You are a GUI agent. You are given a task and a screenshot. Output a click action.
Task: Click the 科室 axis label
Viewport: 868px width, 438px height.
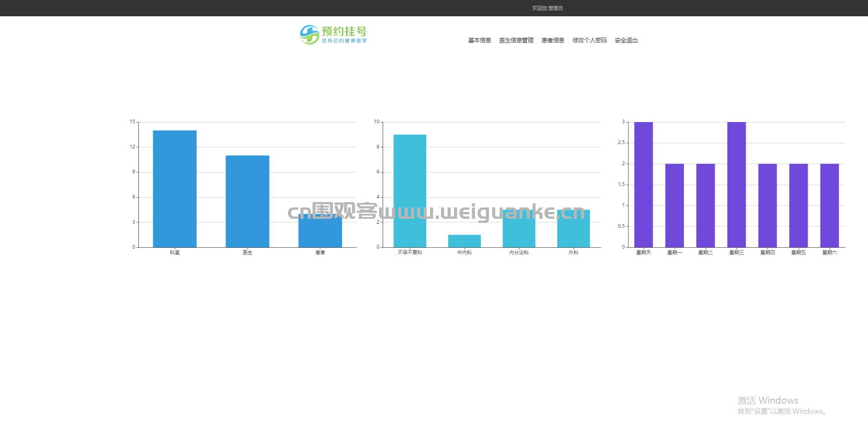pyautogui.click(x=175, y=253)
